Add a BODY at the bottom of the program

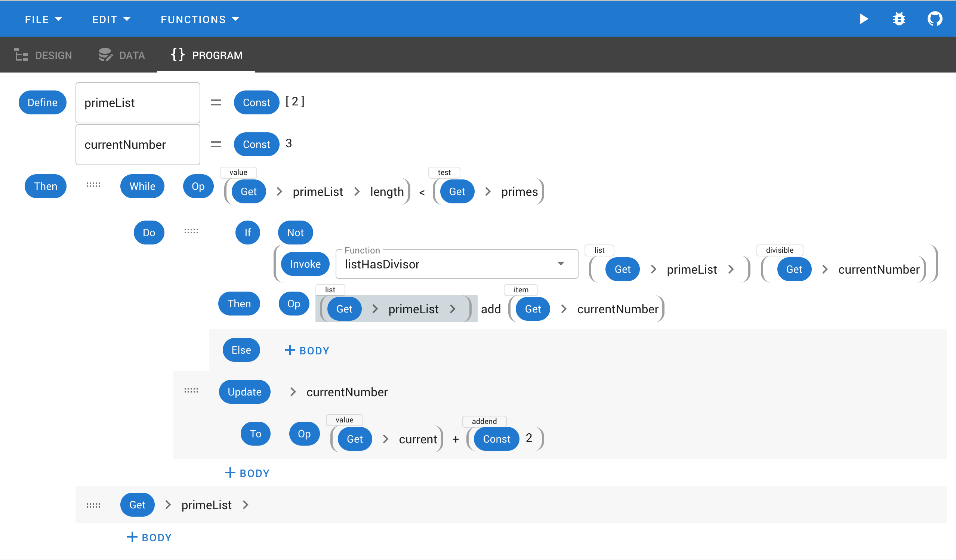click(149, 538)
